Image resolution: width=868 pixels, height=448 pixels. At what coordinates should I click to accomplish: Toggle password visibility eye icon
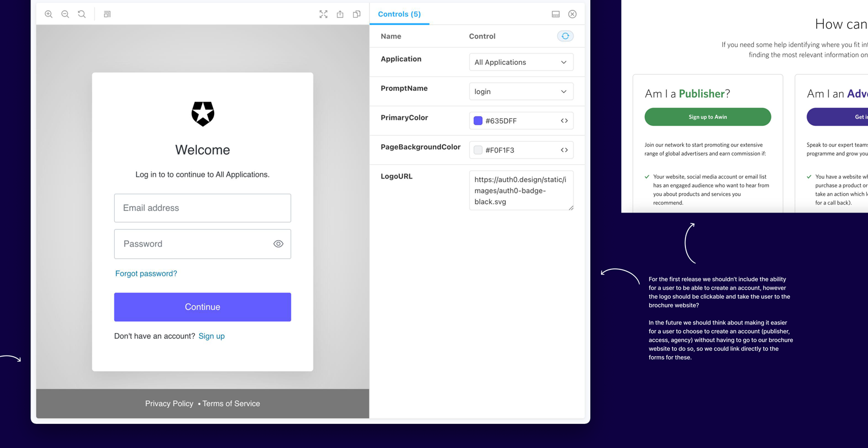278,244
